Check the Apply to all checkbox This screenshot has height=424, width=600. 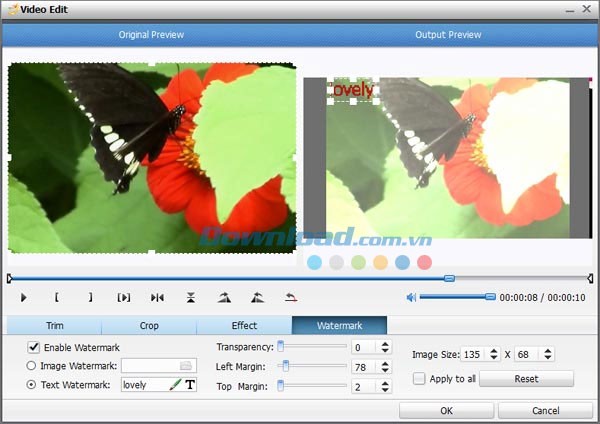pos(419,378)
